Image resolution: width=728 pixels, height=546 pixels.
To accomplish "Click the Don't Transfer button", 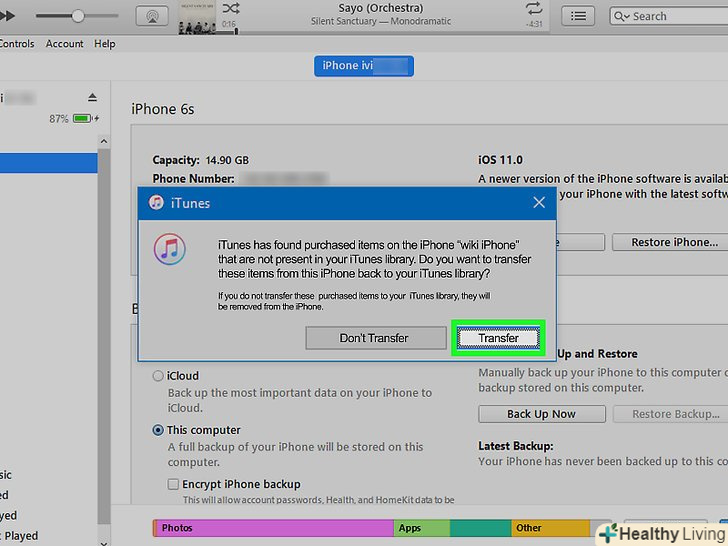I will pos(374,338).
